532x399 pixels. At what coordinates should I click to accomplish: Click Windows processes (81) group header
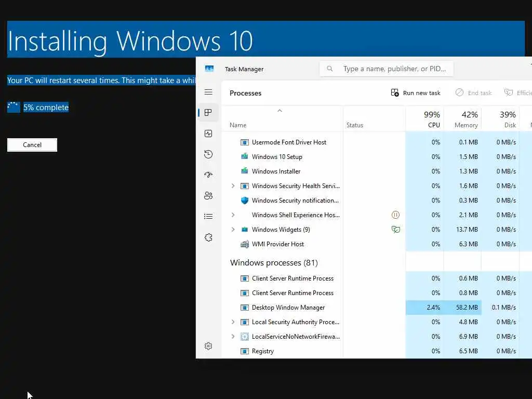point(274,262)
